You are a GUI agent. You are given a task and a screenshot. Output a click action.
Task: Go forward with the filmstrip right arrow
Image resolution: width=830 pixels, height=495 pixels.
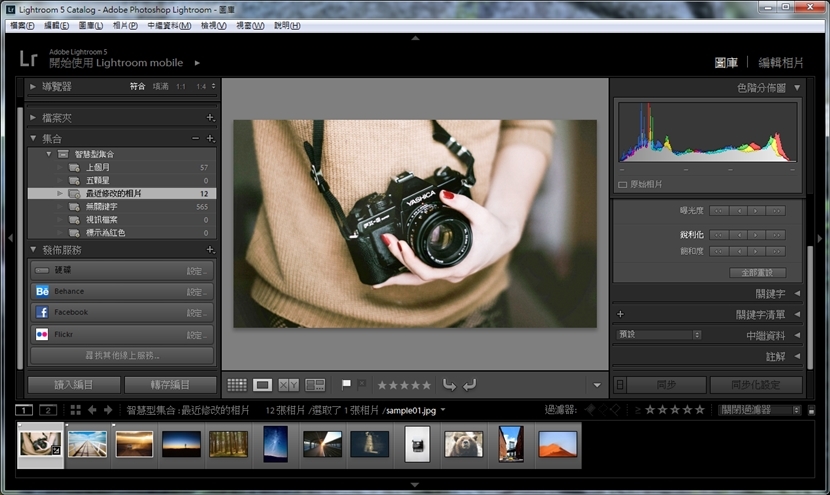coord(108,410)
